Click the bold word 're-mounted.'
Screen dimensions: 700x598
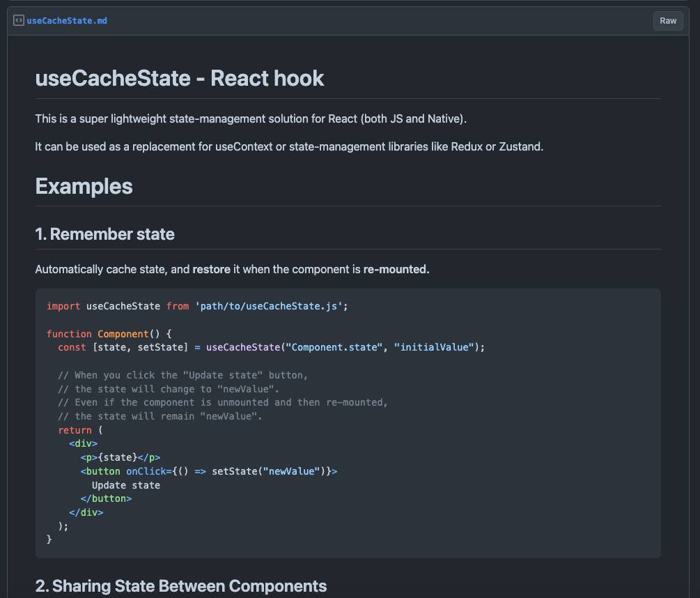point(396,269)
